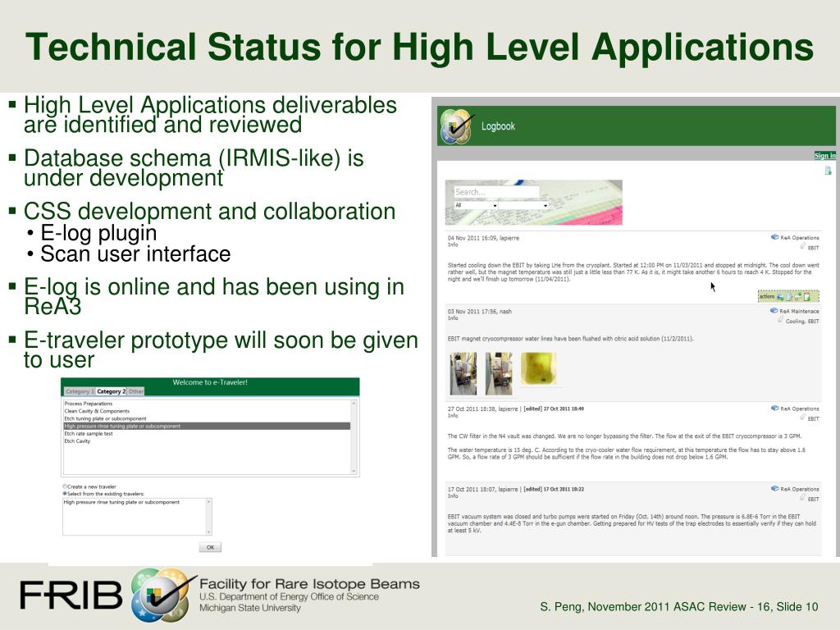The height and width of the screenshot is (630, 840).
Task: Open the yellow sample photo thumbnail
Action: (x=538, y=368)
